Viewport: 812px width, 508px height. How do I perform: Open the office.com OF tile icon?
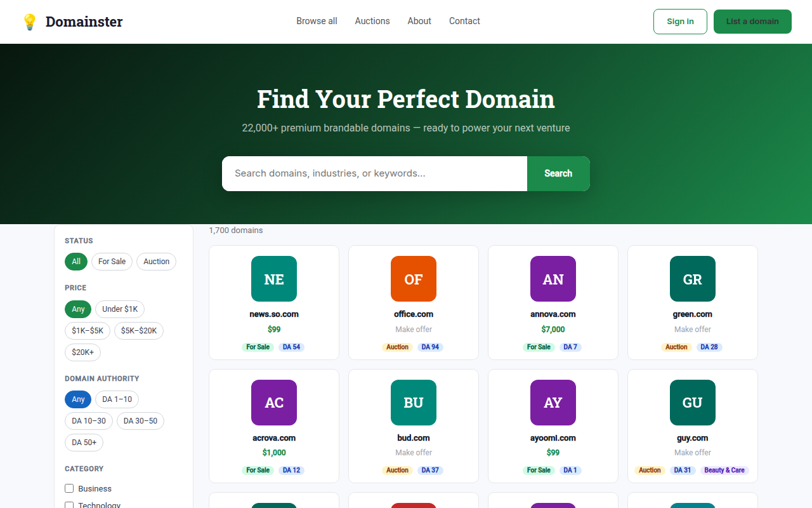414,279
